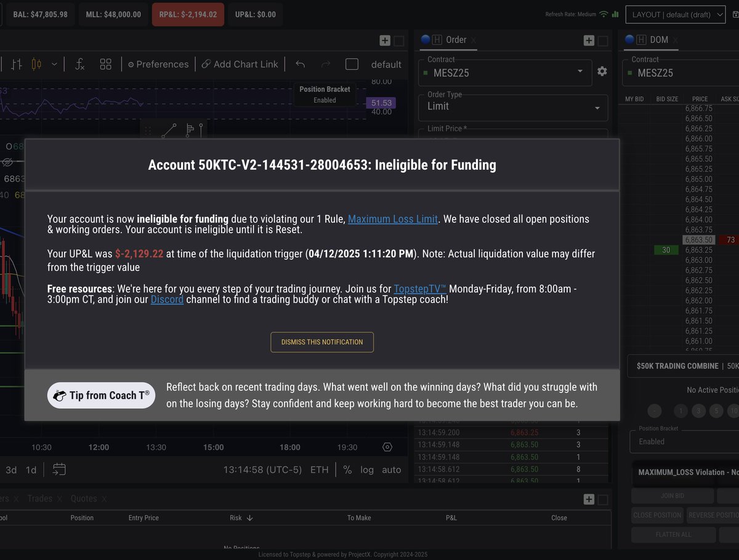This screenshot has width=739, height=560.
Task: Add a panel from the Order panel plus icon
Action: coord(589,41)
